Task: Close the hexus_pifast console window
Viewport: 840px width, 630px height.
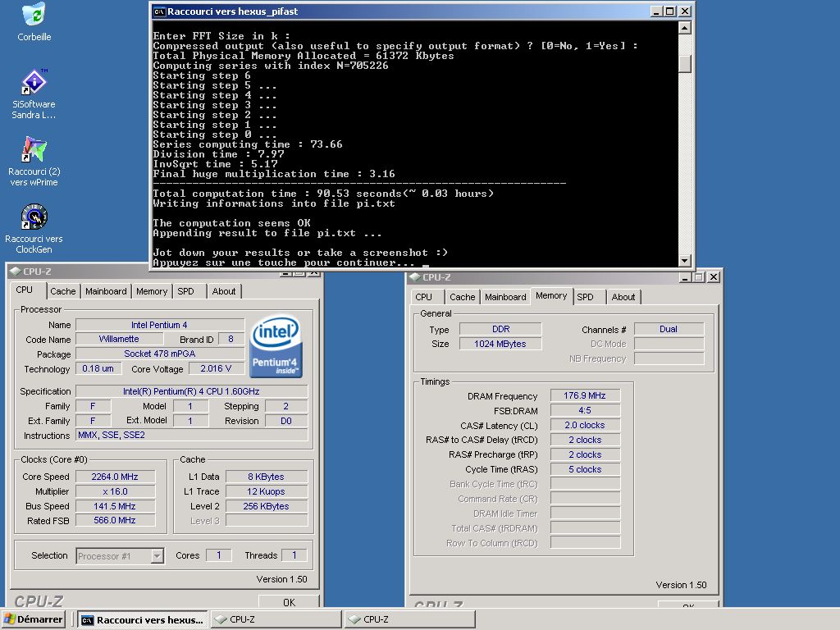Action: point(685,11)
